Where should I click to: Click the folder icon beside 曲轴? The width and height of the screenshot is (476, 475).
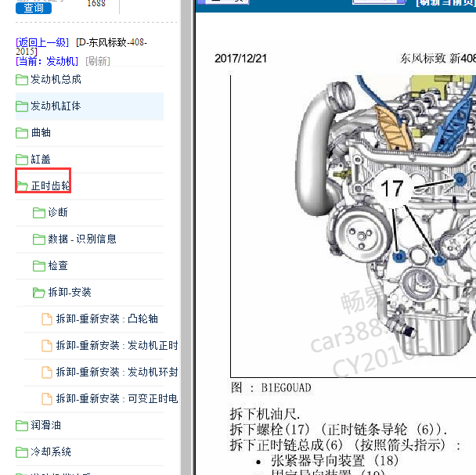coord(22,133)
